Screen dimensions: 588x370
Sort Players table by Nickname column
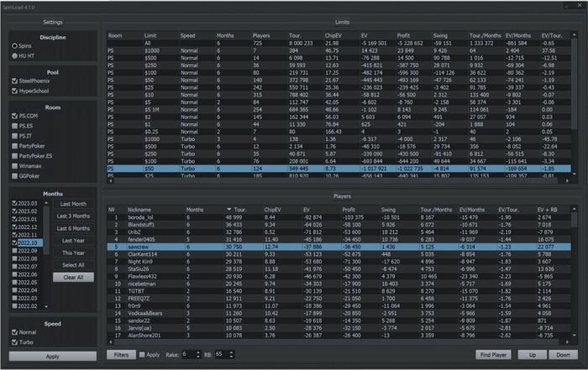[139, 210]
